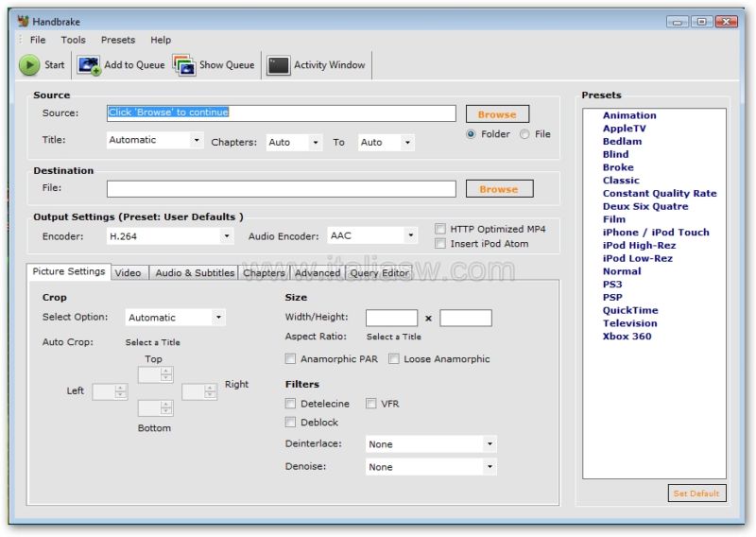Select the Normal preset
Screen dimensions: 756x537
click(622, 271)
